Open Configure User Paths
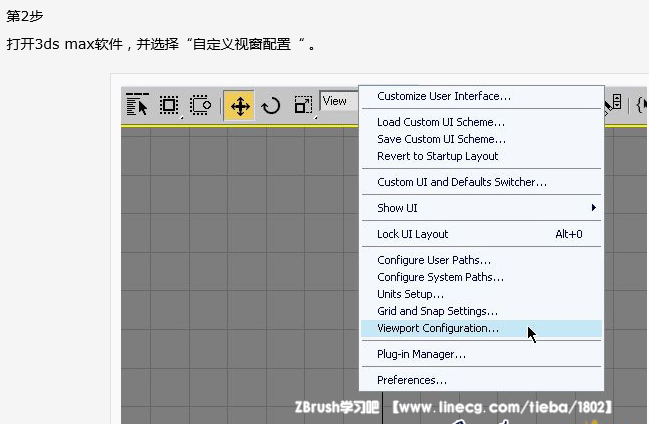649x424 pixels. point(481,260)
